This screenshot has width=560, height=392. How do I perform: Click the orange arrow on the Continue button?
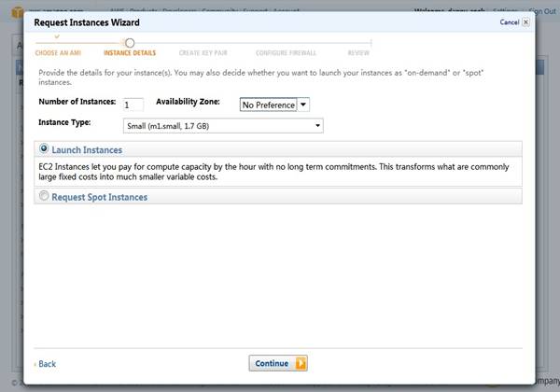pyautogui.click(x=301, y=363)
